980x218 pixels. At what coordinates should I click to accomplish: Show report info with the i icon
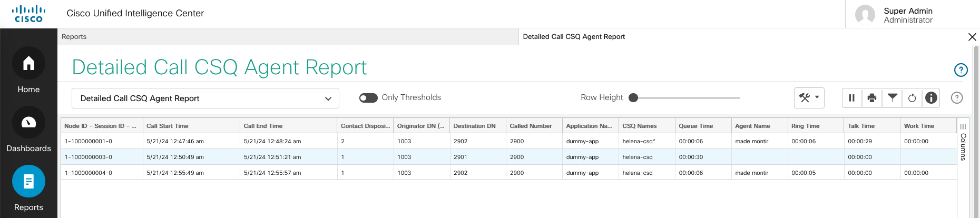932,98
